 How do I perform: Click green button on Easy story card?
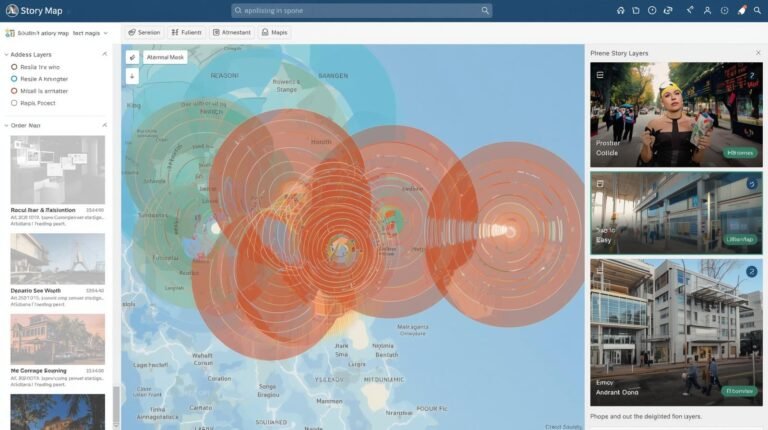click(740, 239)
